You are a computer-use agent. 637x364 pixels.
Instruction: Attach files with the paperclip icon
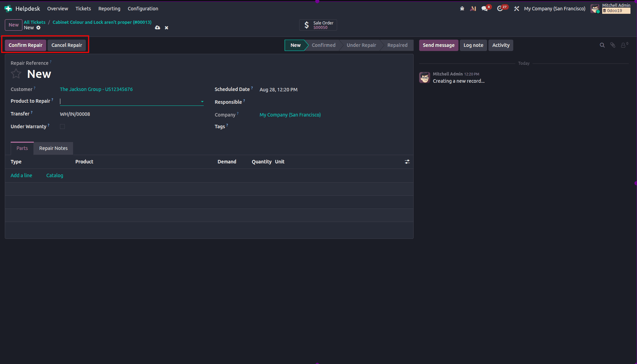(x=613, y=45)
